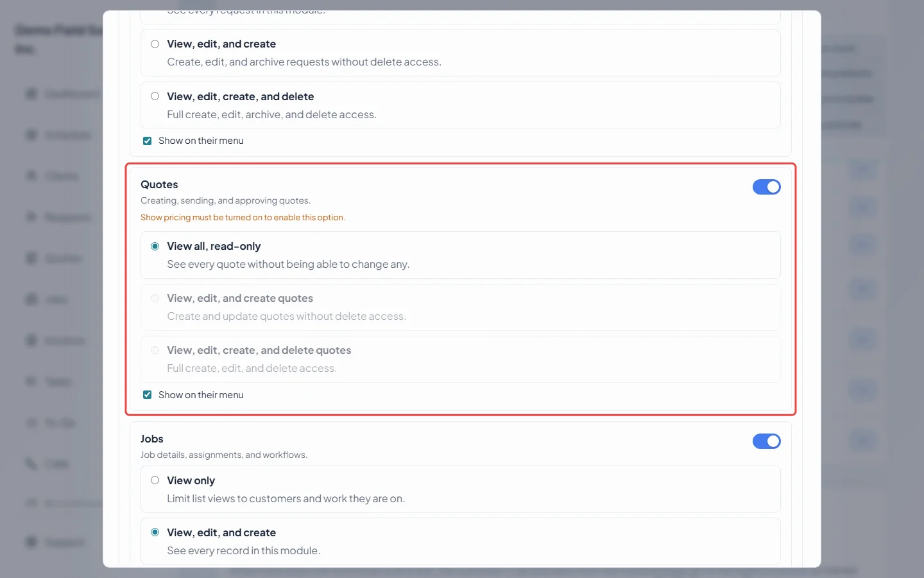Click the "Jobs" section heading
This screenshot has height=578, width=924.
click(x=152, y=439)
